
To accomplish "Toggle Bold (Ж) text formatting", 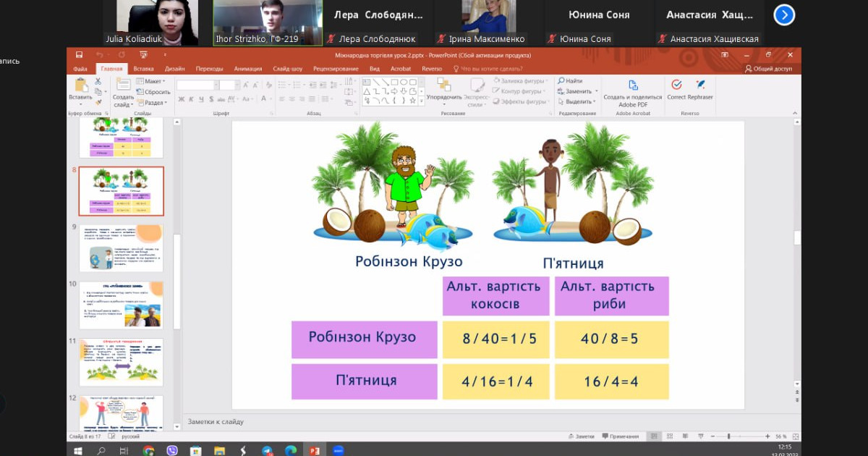I will click(181, 99).
